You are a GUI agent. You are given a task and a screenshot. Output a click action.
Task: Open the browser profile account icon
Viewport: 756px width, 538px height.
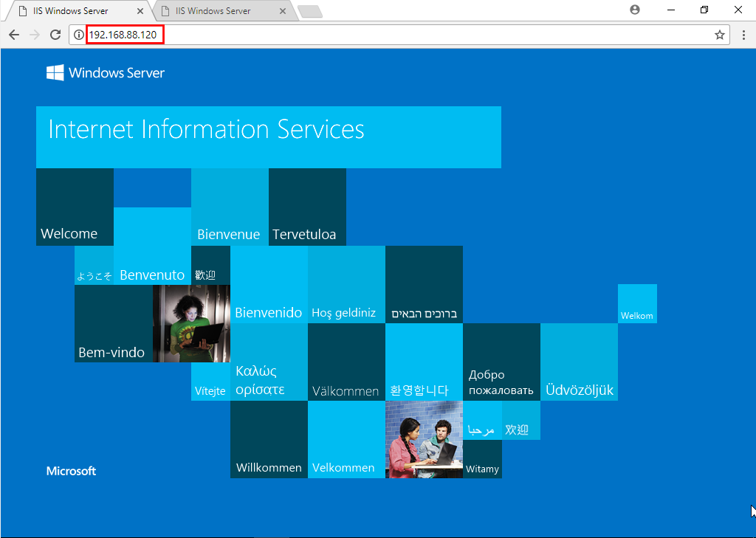[636, 10]
